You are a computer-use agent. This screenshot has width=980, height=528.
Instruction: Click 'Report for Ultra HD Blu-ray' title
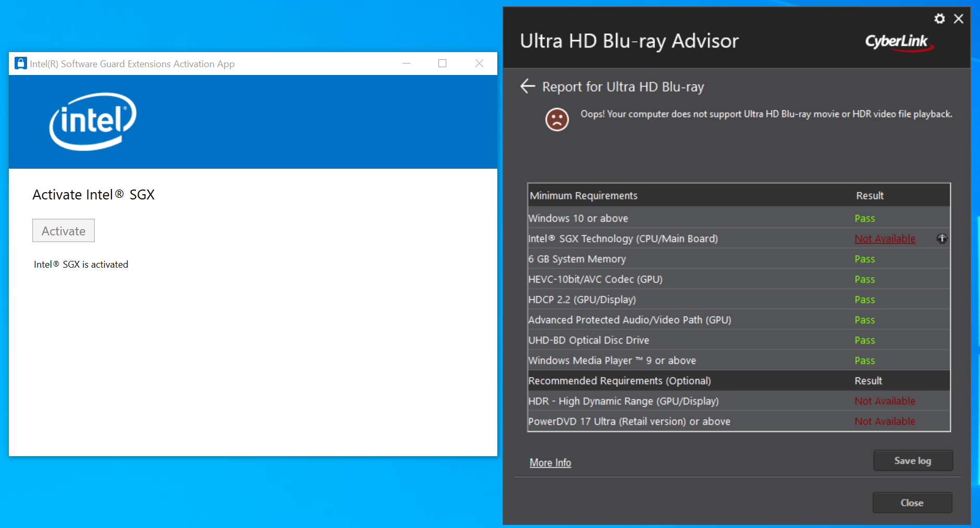(623, 86)
